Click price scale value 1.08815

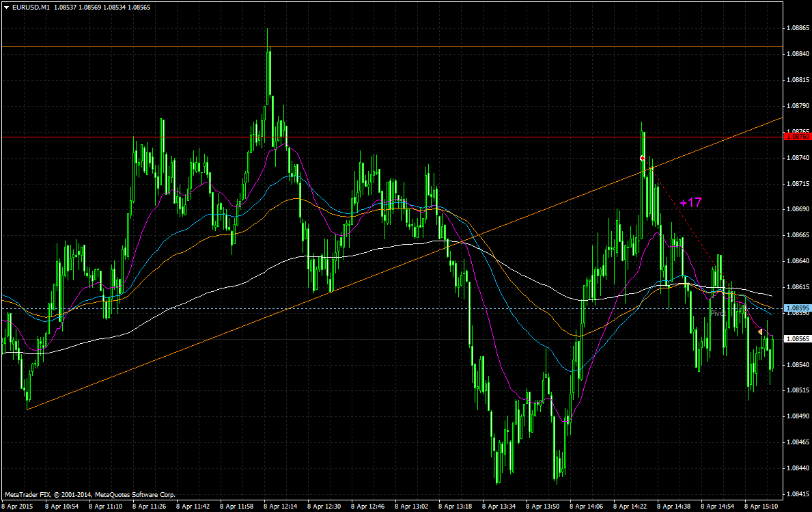tap(798, 80)
